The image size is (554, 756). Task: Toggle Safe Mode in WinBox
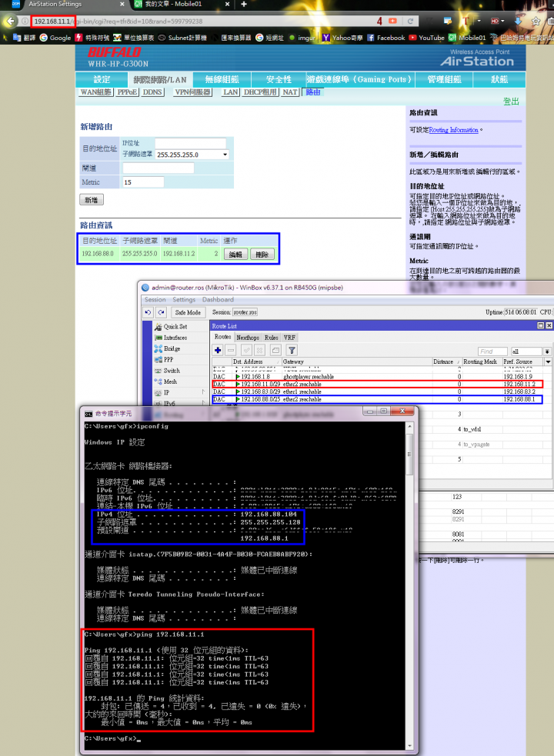pos(188,312)
